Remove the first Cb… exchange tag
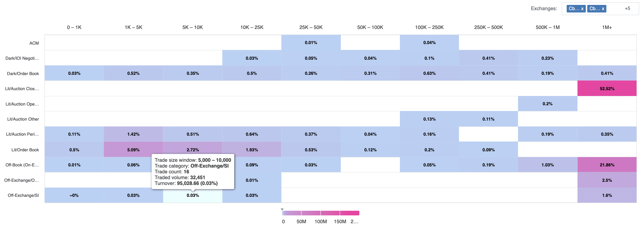Screen dimensions: 644x229 [x=582, y=9]
